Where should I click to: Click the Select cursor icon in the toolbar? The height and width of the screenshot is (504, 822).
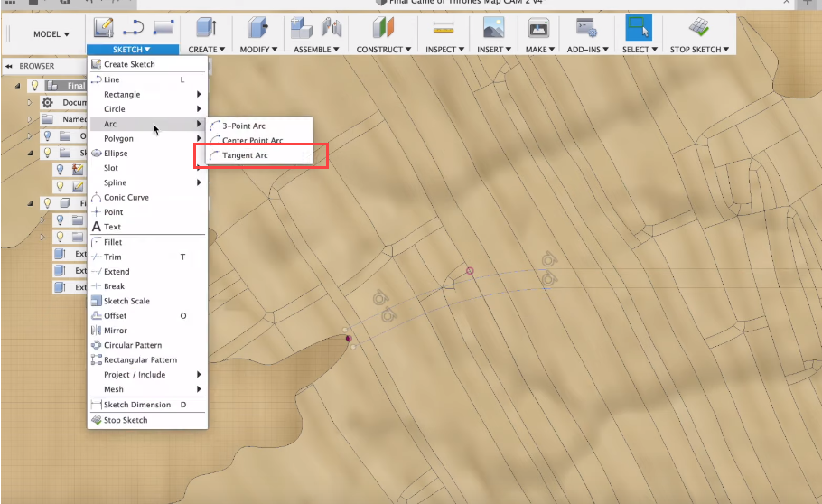pyautogui.click(x=639, y=27)
